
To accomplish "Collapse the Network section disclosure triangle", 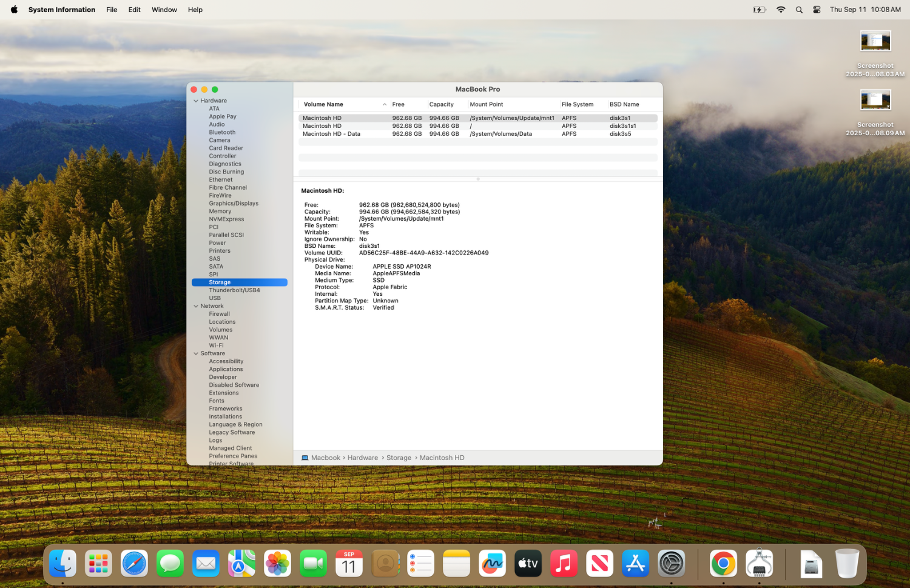I will tap(196, 306).
